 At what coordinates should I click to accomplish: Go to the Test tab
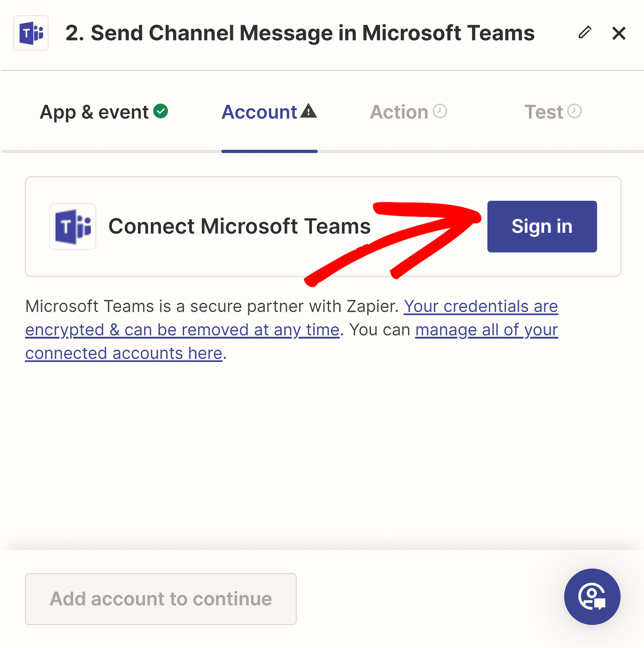coord(553,112)
